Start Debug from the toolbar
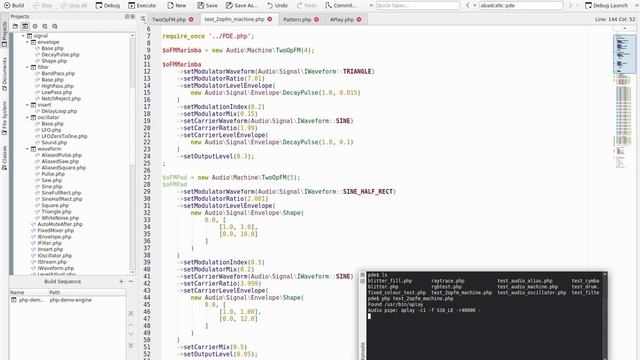Screen dimensions: 640x360 click(108, 5)
